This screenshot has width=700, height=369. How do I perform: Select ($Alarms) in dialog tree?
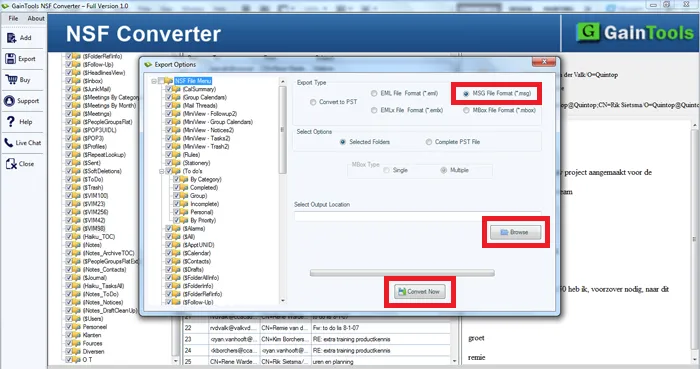194,229
